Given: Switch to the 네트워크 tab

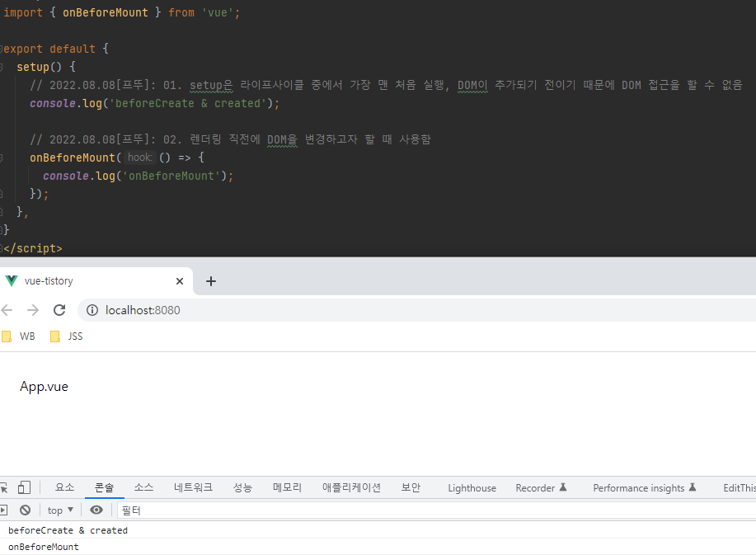Looking at the screenshot, I should coord(193,487).
